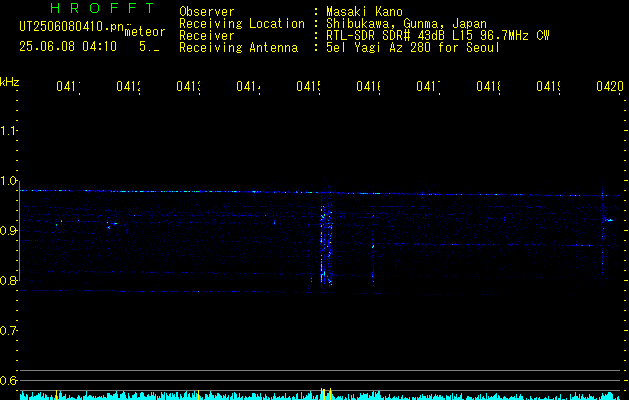Click the 0419 time axis marker
The image size is (629, 400).
548,87
